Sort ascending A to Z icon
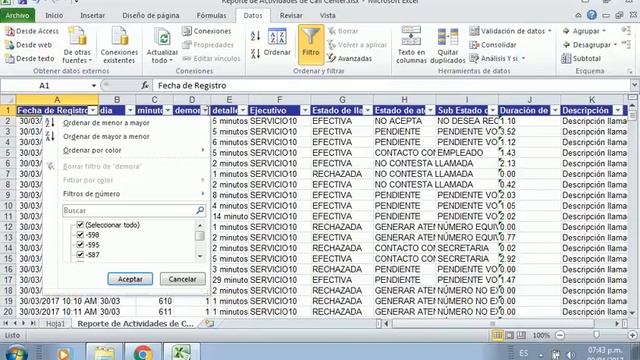 point(255,36)
